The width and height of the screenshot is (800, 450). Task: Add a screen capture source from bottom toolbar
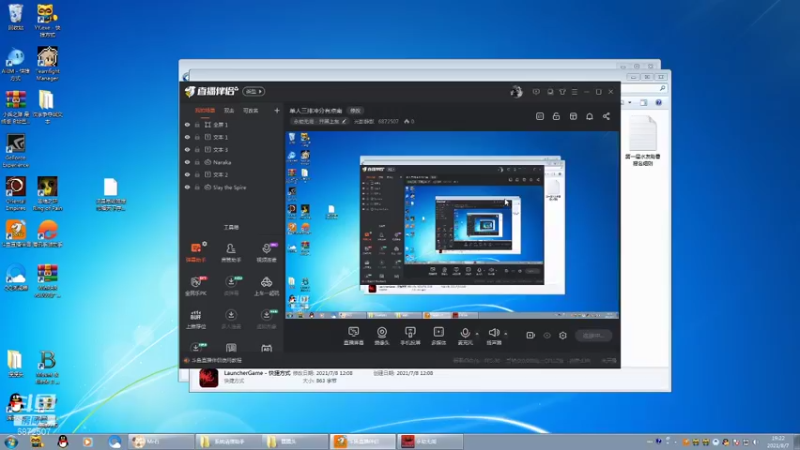pos(354,336)
